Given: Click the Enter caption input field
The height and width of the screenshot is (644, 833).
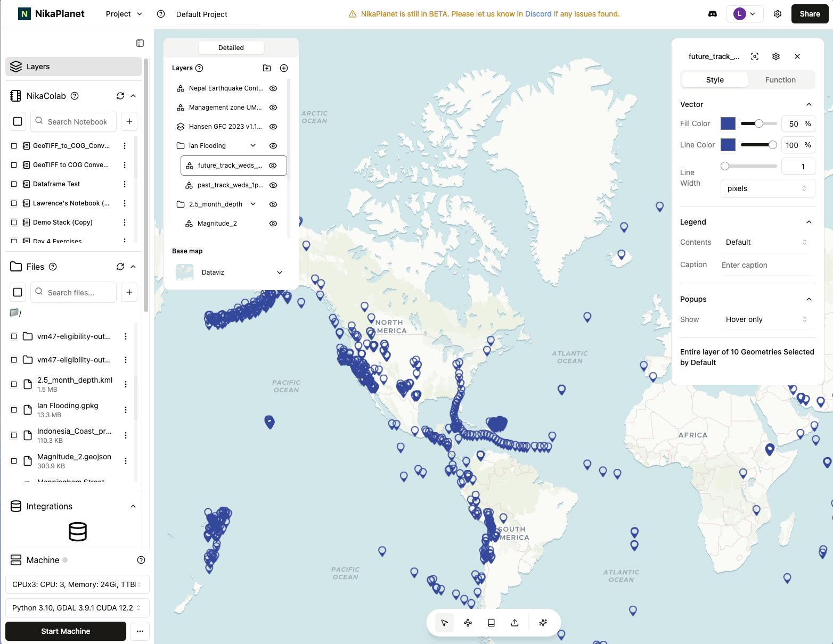Looking at the screenshot, I should pos(767,265).
